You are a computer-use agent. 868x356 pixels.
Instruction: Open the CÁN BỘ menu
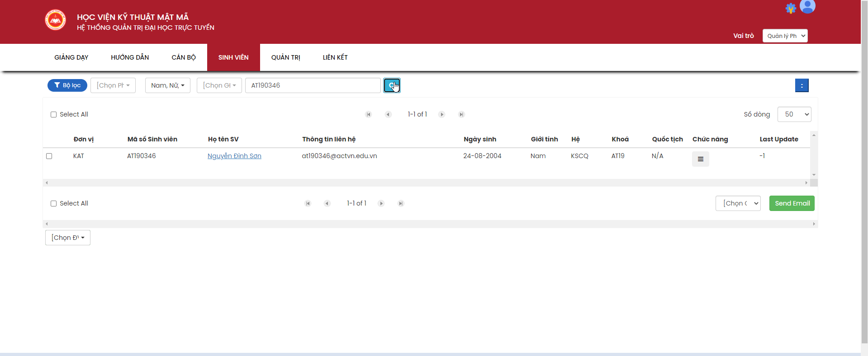tap(184, 57)
